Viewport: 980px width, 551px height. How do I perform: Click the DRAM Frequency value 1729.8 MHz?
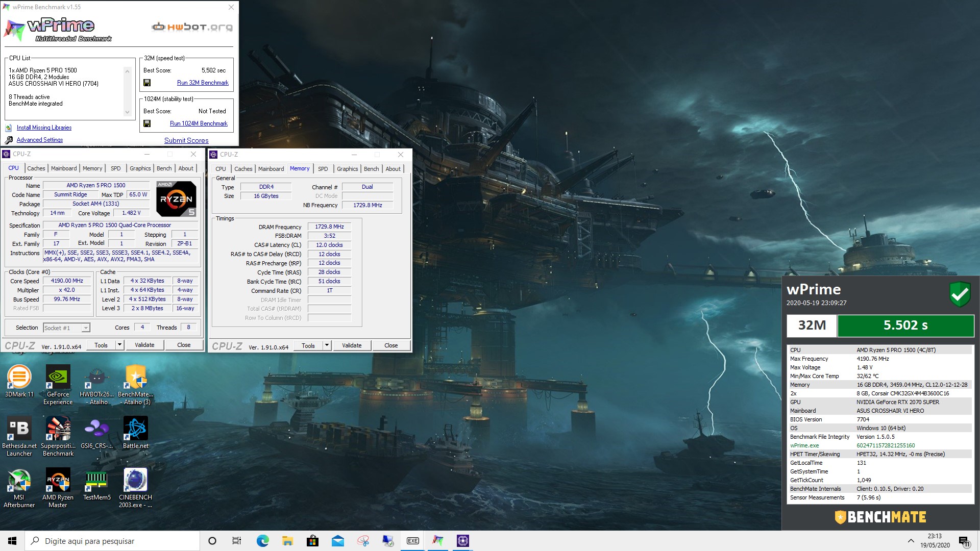click(329, 227)
